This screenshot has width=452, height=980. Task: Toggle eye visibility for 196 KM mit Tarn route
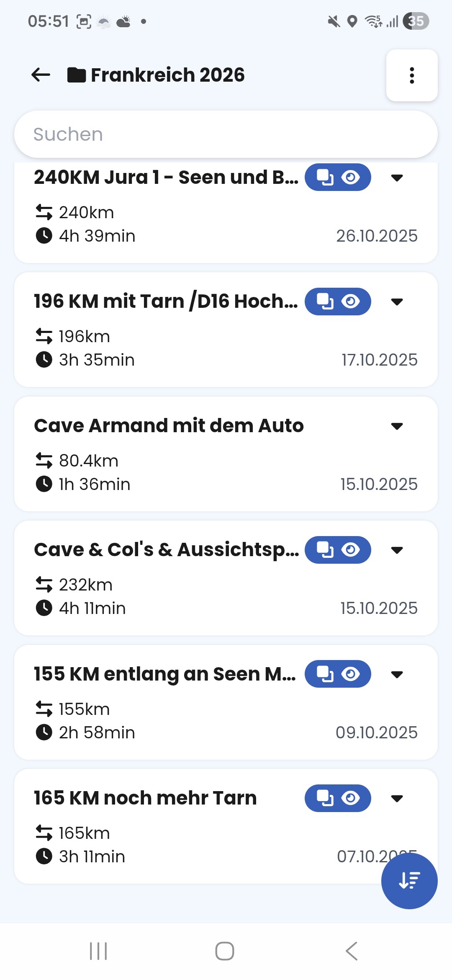351,301
